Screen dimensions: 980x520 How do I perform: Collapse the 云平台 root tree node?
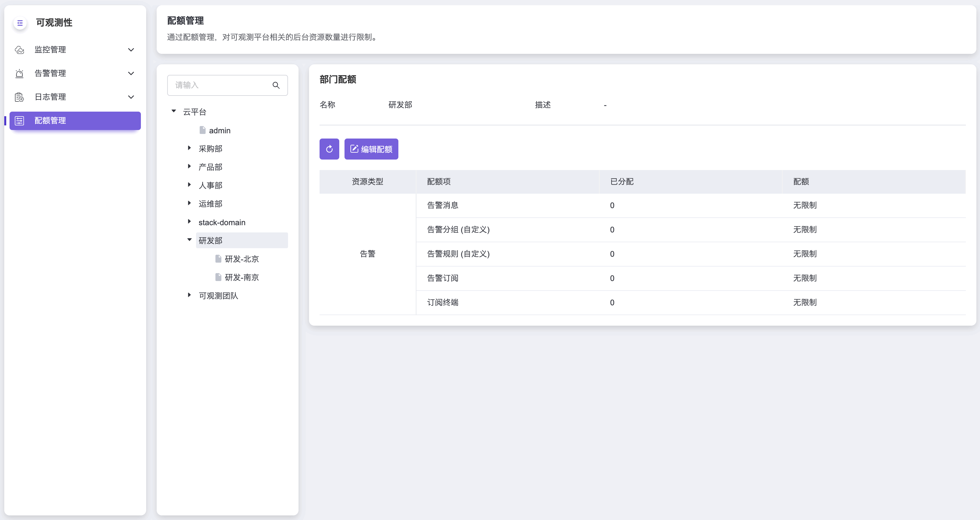point(174,112)
